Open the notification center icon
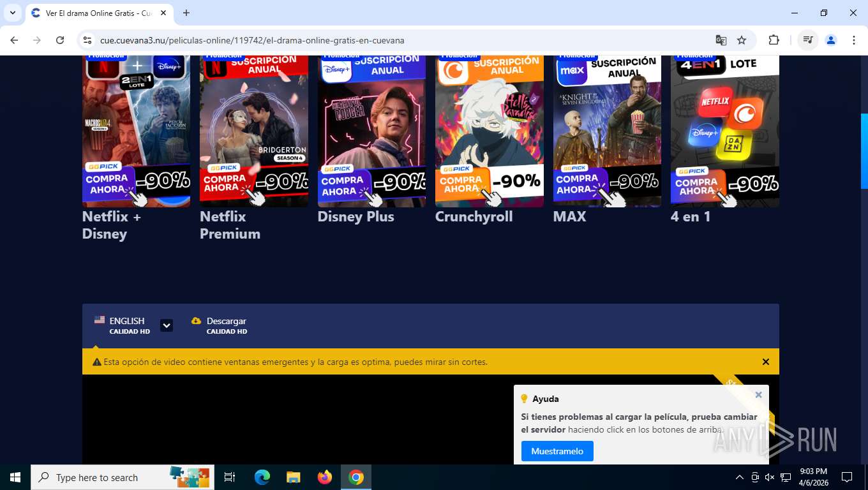Viewport: 868px width, 490px height. point(847,477)
